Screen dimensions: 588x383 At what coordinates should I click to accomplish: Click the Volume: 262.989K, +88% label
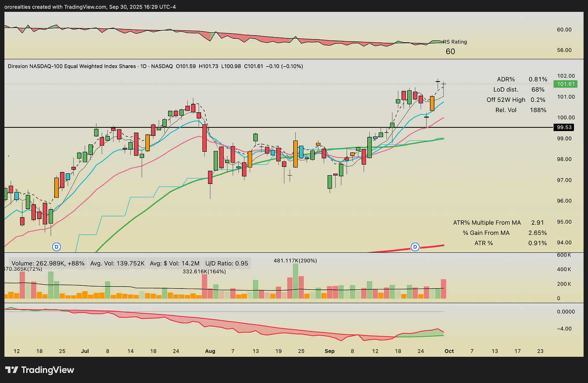coord(48,264)
